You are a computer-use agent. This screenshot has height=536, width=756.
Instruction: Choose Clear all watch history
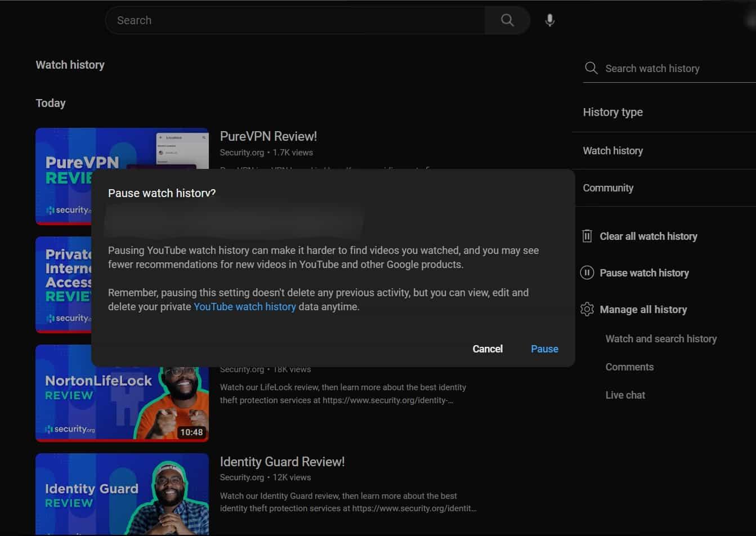click(x=648, y=236)
